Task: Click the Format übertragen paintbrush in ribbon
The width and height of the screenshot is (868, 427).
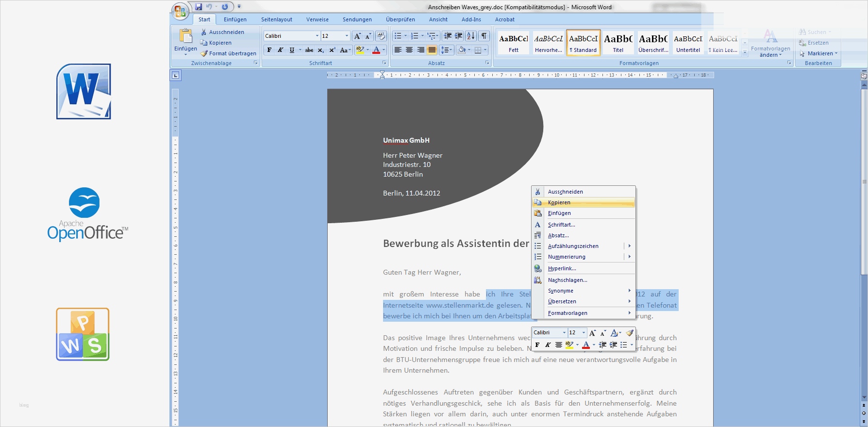Action: pyautogui.click(x=204, y=53)
